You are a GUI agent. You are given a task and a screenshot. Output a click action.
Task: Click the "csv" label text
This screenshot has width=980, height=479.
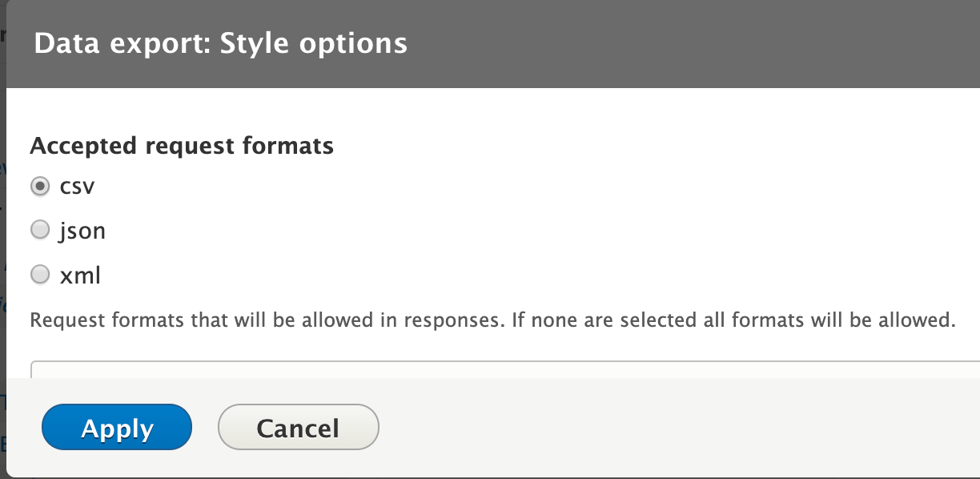click(x=78, y=187)
